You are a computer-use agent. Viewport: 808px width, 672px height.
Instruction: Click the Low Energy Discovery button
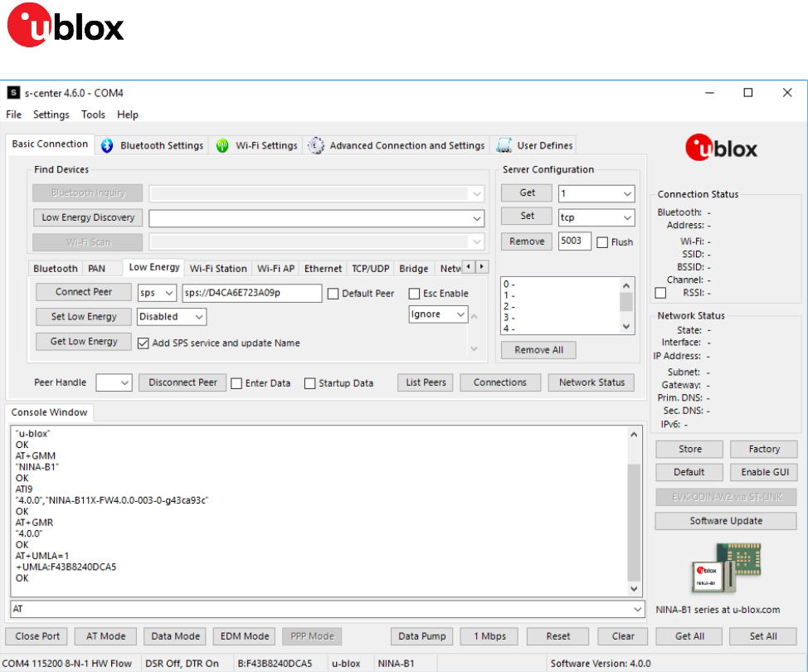coord(88,217)
